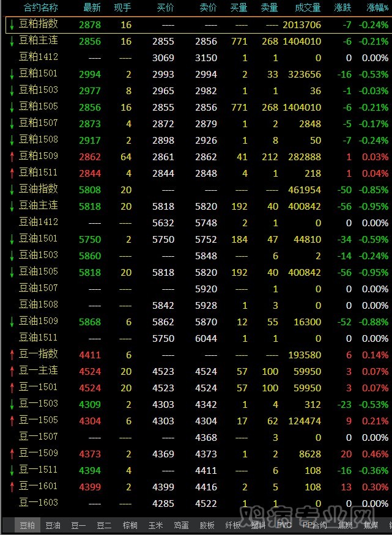This screenshot has width=392, height=535.
Task: Select the 豆粕指数 contract row
Action: click(199, 24)
